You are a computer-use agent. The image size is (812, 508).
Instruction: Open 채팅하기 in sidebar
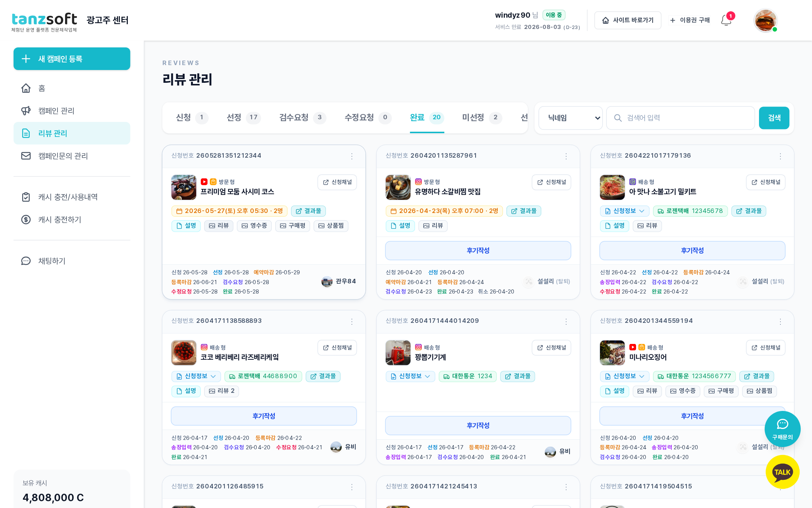coord(72,261)
